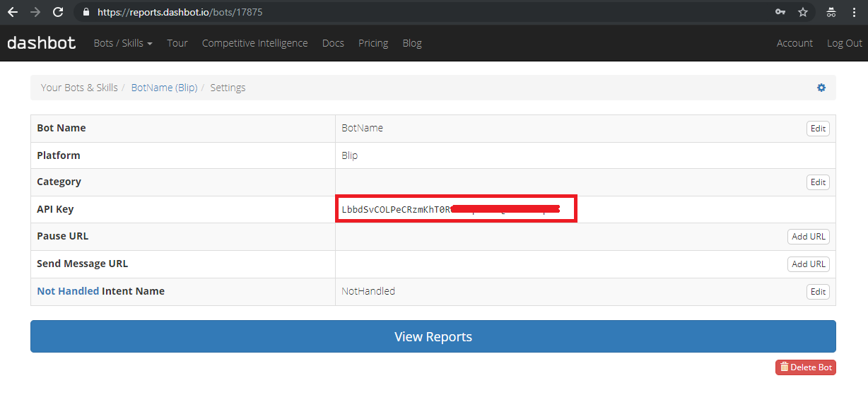Open the Account page
The image size is (868, 395).
(794, 43)
